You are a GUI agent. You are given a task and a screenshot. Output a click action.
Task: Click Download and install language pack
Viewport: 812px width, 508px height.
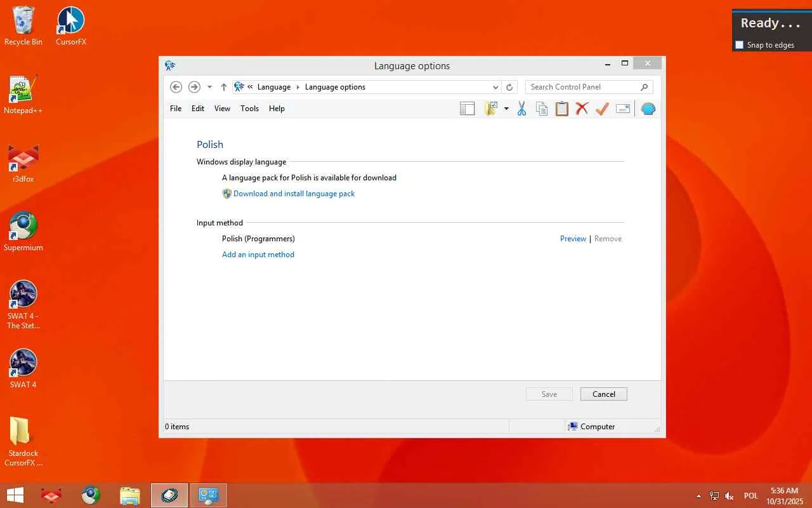pos(294,194)
